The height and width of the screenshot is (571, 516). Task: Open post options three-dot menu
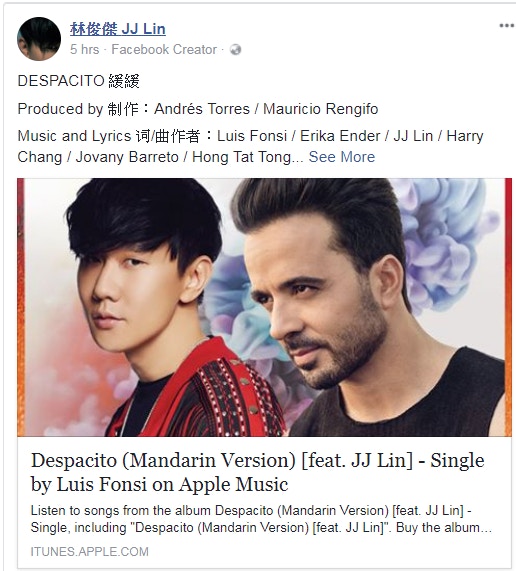coord(507,25)
